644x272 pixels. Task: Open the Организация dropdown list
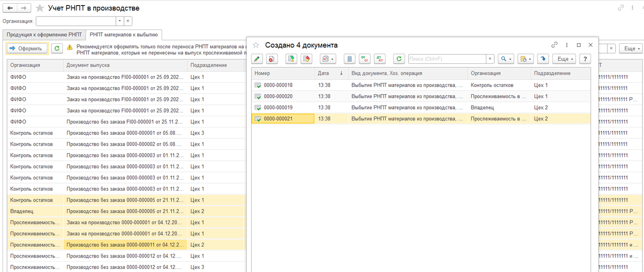(119, 21)
